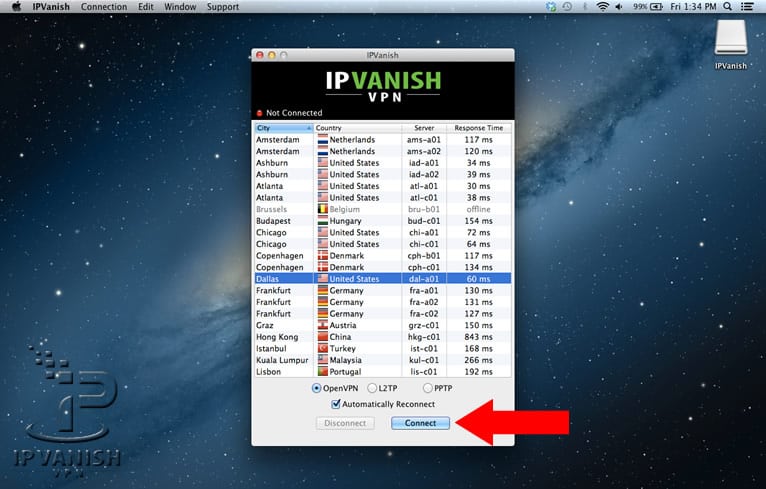766x489 pixels.
Task: Open the Notification Center list icon
Action: tap(746, 6)
